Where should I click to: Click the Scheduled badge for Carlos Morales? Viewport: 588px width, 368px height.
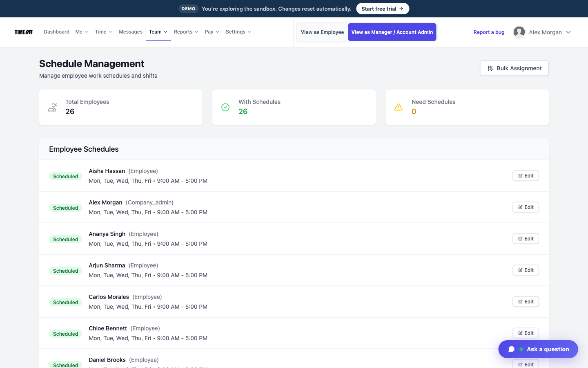pos(65,302)
